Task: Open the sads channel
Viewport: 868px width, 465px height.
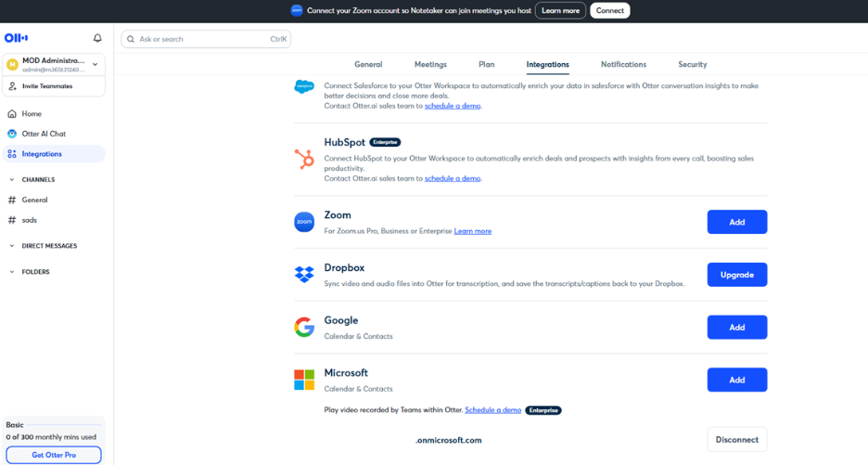Action: 54,220
